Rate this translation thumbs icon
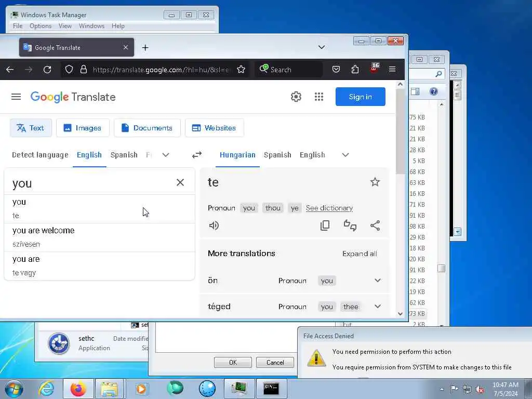Image resolution: width=532 pixels, height=399 pixels. (x=350, y=225)
